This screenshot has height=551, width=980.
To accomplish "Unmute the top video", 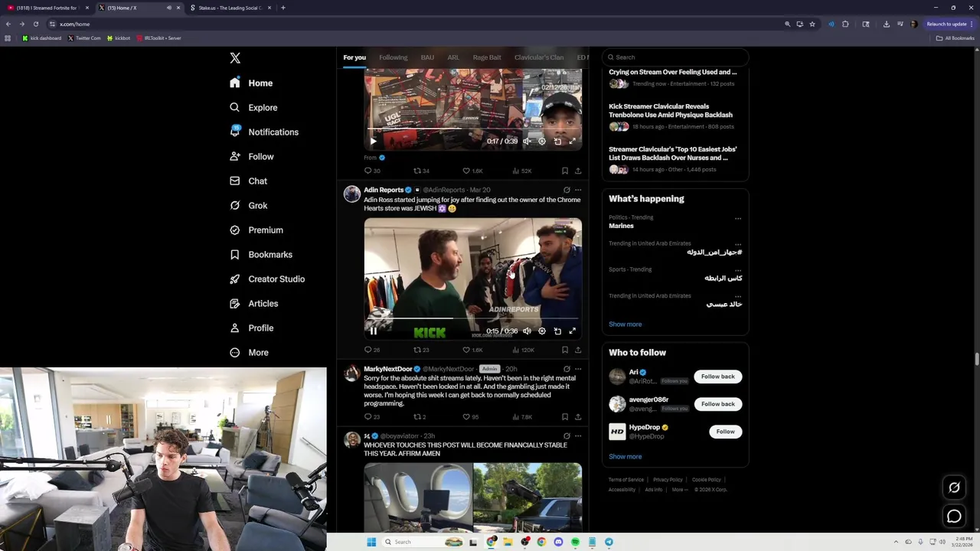I will click(x=527, y=141).
